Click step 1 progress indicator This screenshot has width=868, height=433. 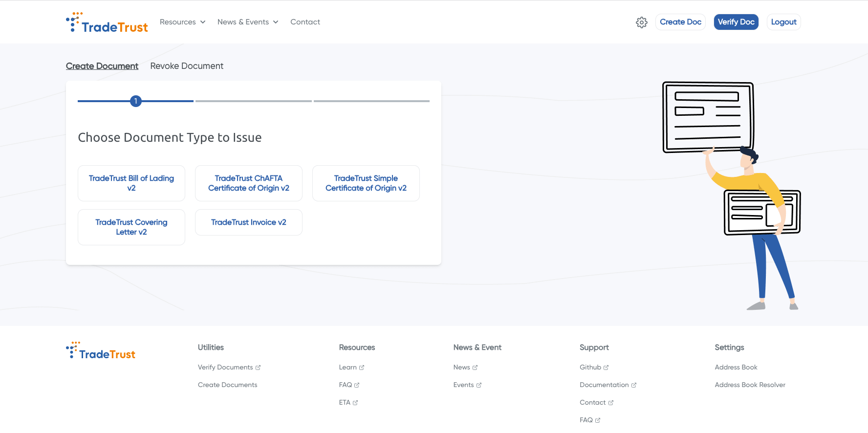[136, 101]
